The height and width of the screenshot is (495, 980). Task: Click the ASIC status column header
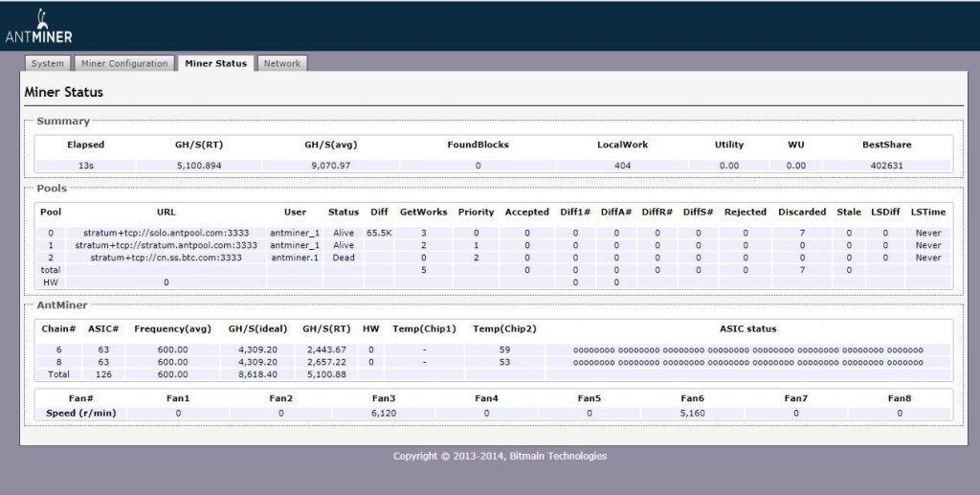pyautogui.click(x=748, y=328)
